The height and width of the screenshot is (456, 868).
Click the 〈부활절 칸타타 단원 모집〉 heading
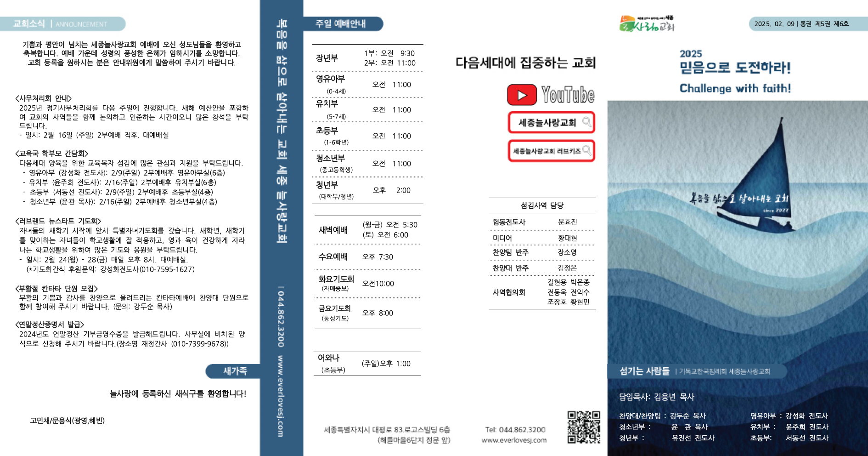(56, 289)
